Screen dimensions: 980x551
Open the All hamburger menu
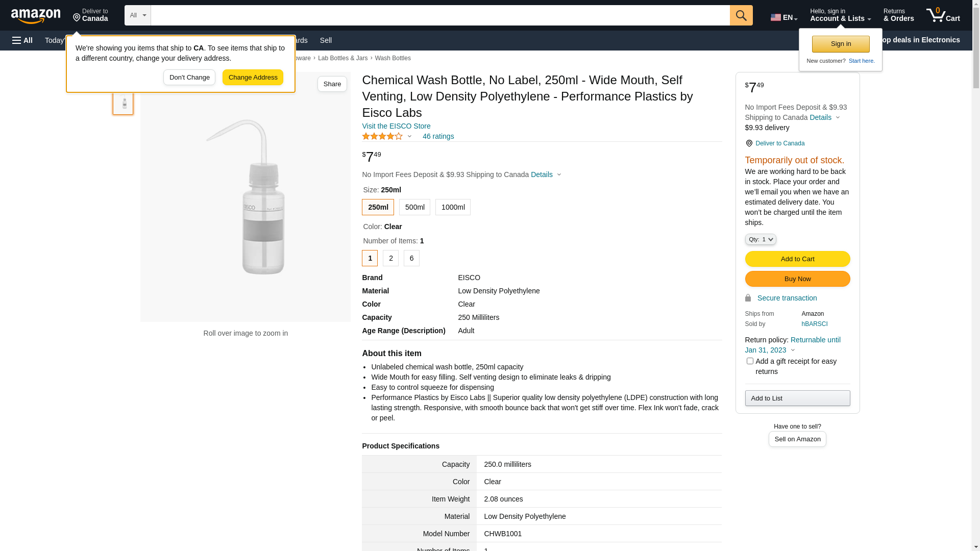[22, 40]
